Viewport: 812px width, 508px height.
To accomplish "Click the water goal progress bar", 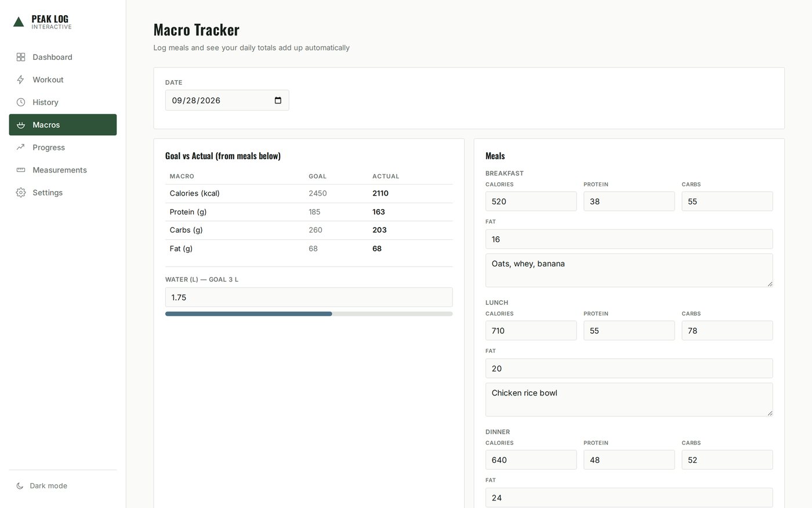I will pyautogui.click(x=309, y=314).
